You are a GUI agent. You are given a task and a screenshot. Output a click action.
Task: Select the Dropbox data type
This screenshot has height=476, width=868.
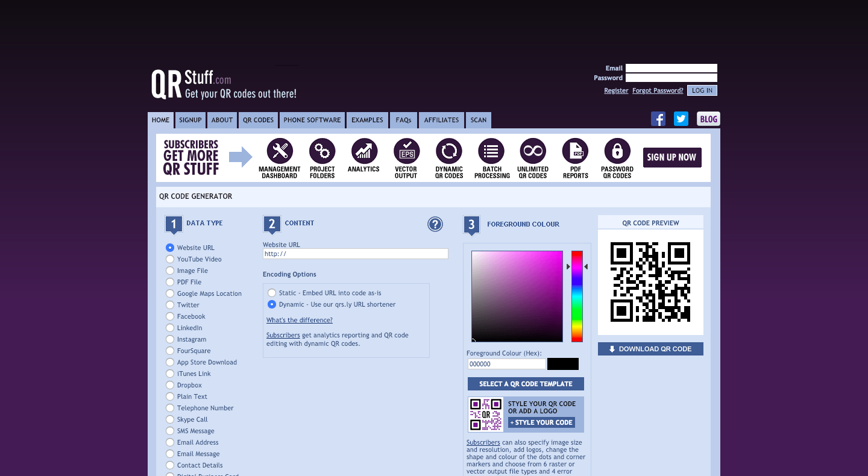click(170, 385)
